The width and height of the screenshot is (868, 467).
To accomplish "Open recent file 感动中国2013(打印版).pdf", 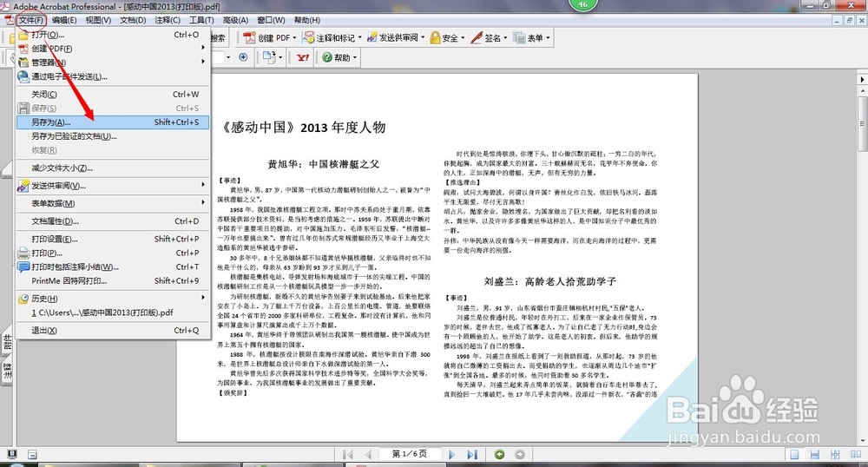I will click(x=113, y=312).
